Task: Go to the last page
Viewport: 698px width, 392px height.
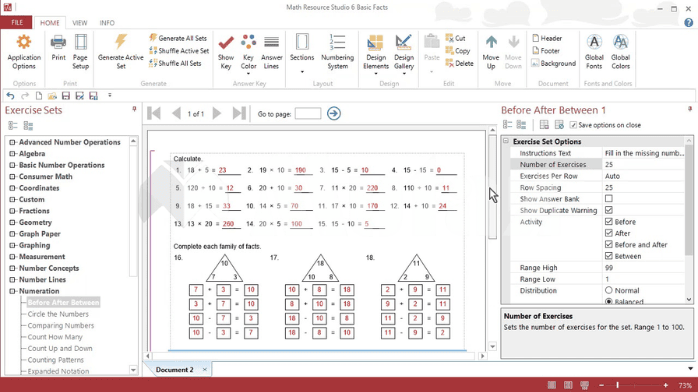Action: [239, 113]
